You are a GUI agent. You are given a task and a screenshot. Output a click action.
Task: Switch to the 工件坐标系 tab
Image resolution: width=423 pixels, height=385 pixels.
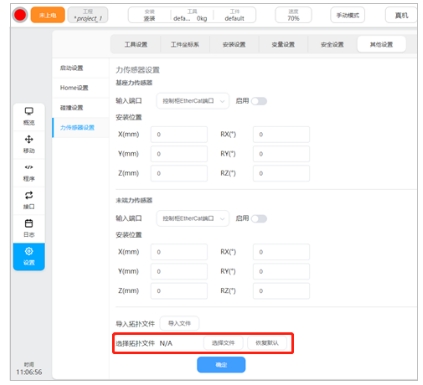[x=185, y=44]
